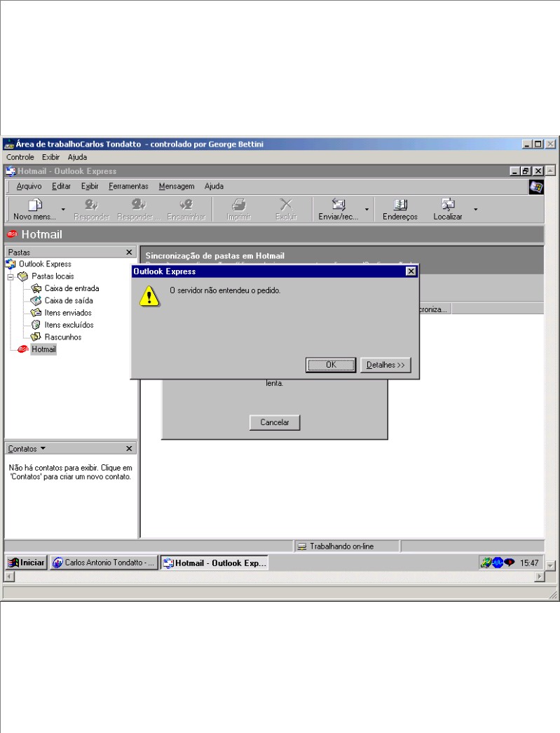Click the Encaminhar toolbar icon
The width and height of the screenshot is (560, 733).
(186, 209)
